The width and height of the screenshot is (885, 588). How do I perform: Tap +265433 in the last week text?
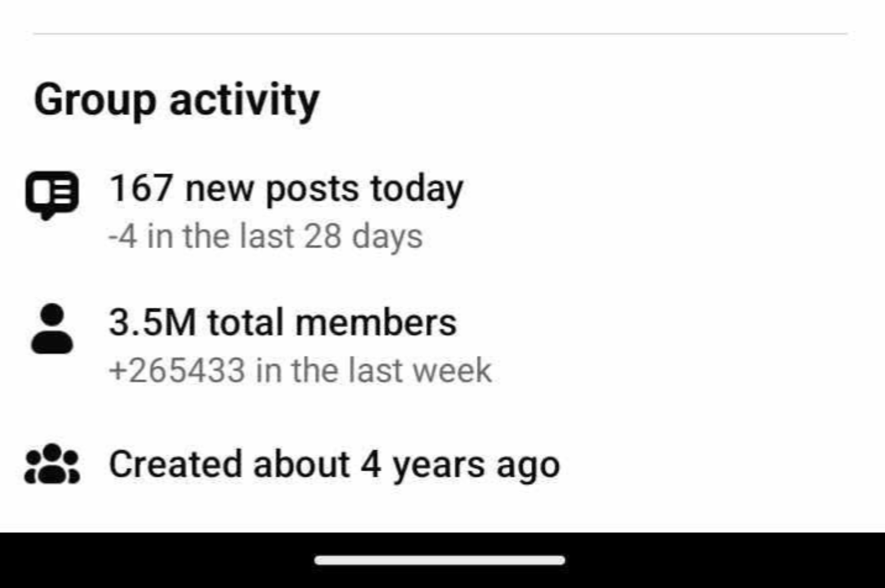tap(300, 371)
